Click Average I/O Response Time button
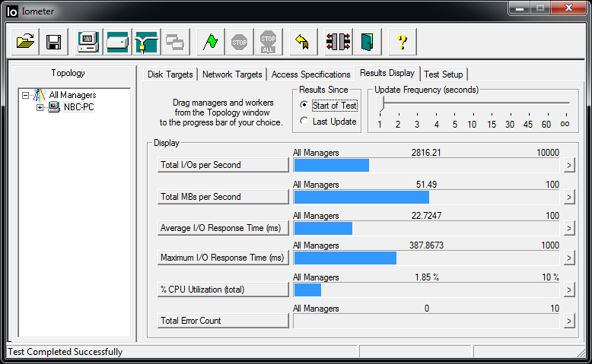This screenshot has height=364, width=592. coord(223,228)
